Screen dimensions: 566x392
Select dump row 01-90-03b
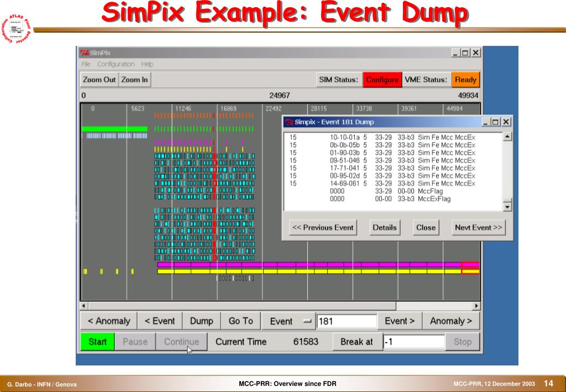[x=382, y=153]
